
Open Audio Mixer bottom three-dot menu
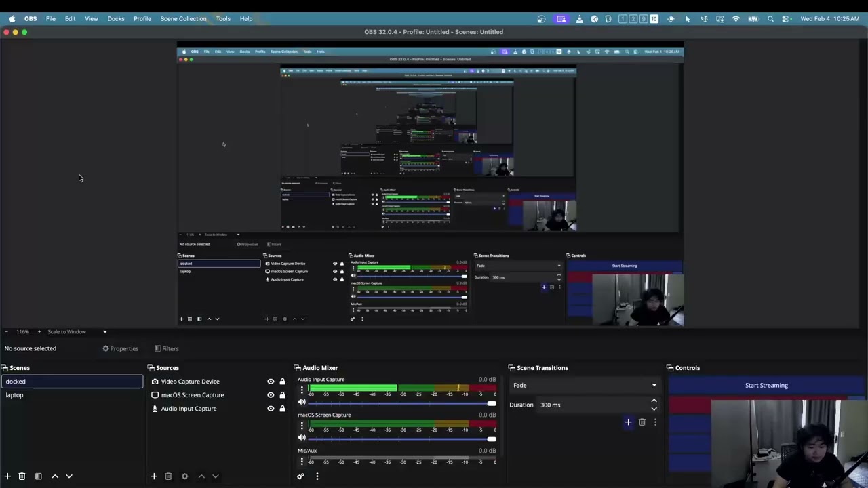pos(317,476)
